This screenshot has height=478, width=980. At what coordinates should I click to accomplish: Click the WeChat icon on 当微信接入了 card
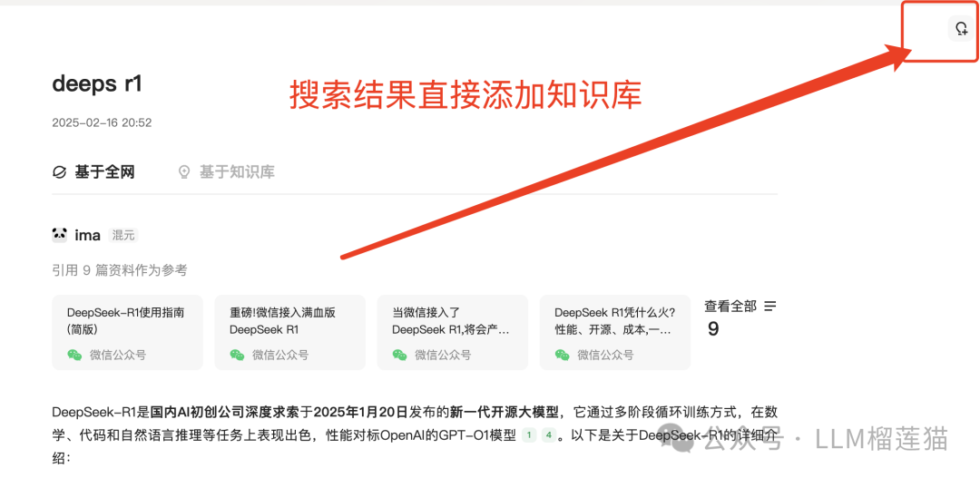(x=399, y=355)
